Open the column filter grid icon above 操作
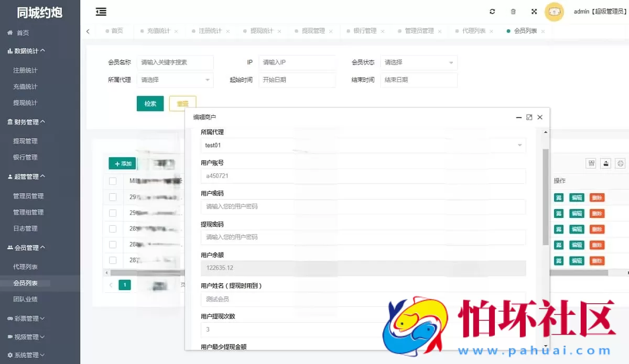This screenshot has height=364, width=629. pyautogui.click(x=591, y=163)
